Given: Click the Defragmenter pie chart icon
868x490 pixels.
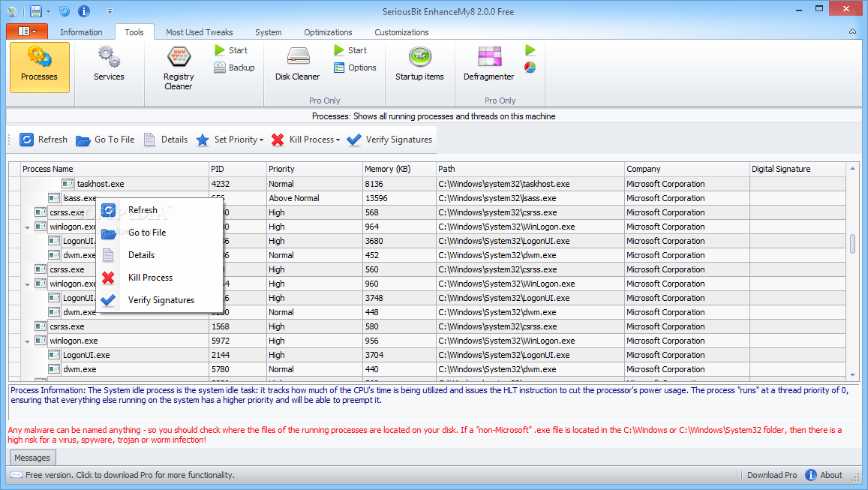Looking at the screenshot, I should click(x=530, y=68).
